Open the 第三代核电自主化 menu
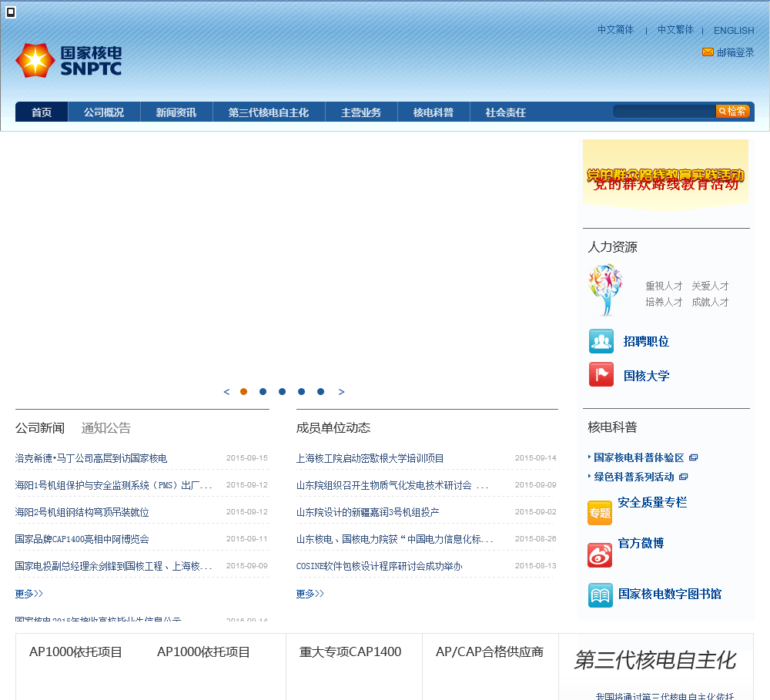Screen dimensions: 770x700 point(269,112)
